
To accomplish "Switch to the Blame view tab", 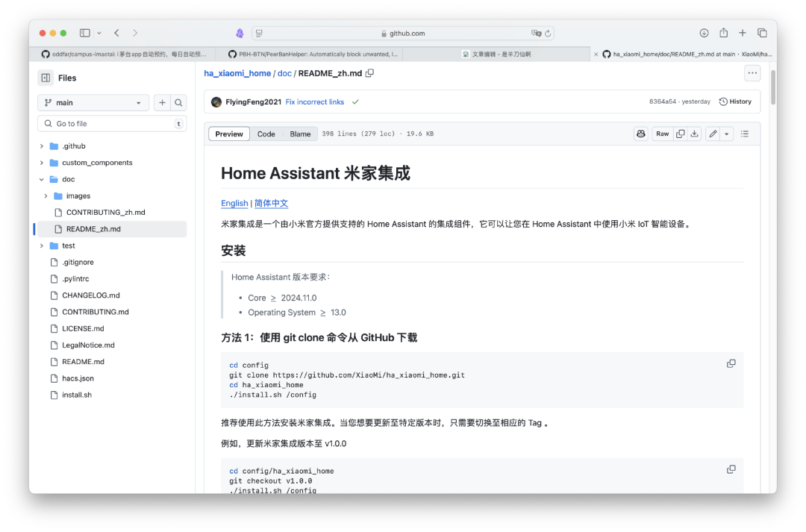I will tap(300, 134).
